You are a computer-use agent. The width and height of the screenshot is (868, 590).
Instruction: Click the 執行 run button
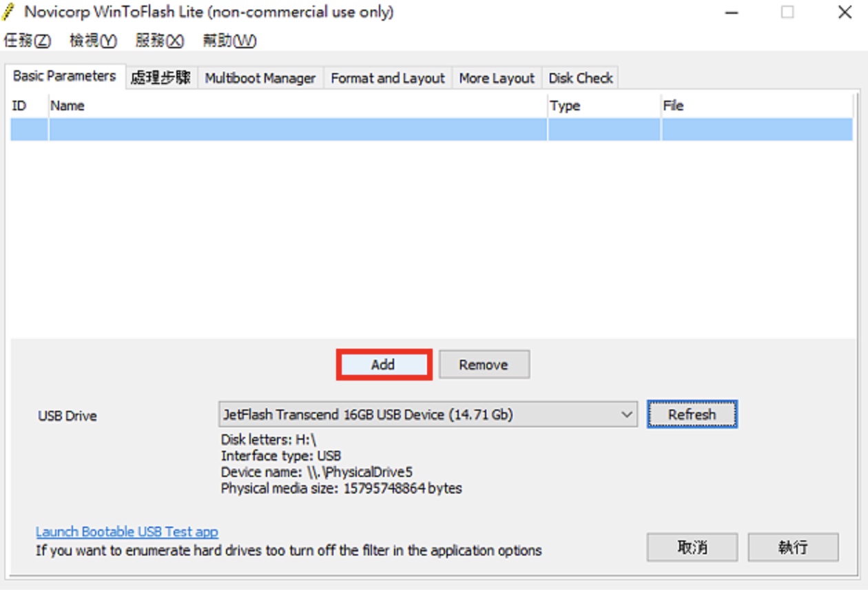tap(794, 547)
